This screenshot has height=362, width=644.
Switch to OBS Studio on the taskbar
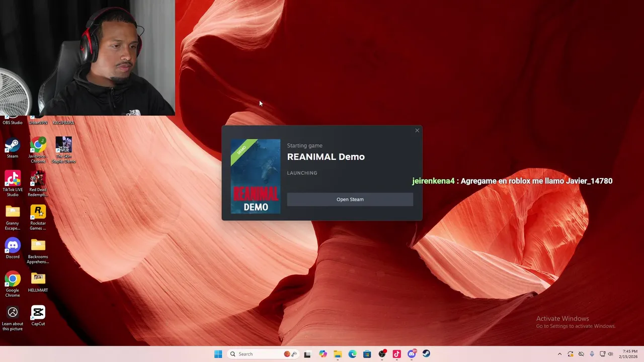[382, 354]
